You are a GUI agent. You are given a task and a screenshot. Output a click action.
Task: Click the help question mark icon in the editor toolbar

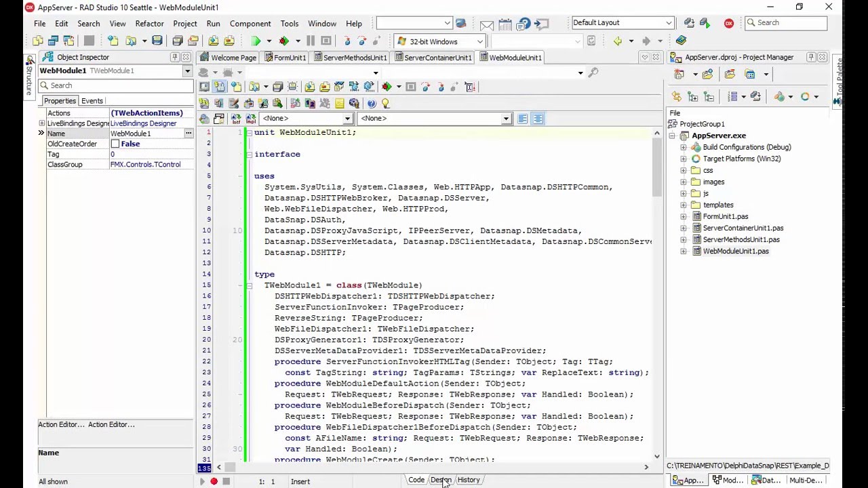(372, 103)
